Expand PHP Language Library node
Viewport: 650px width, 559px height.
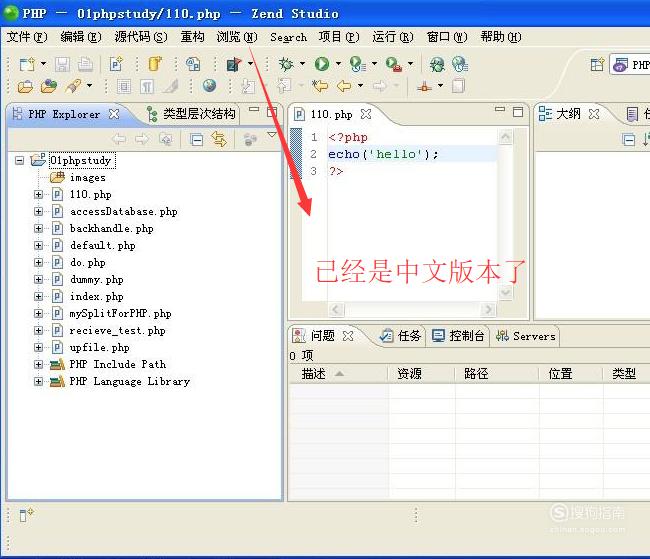coord(39,381)
